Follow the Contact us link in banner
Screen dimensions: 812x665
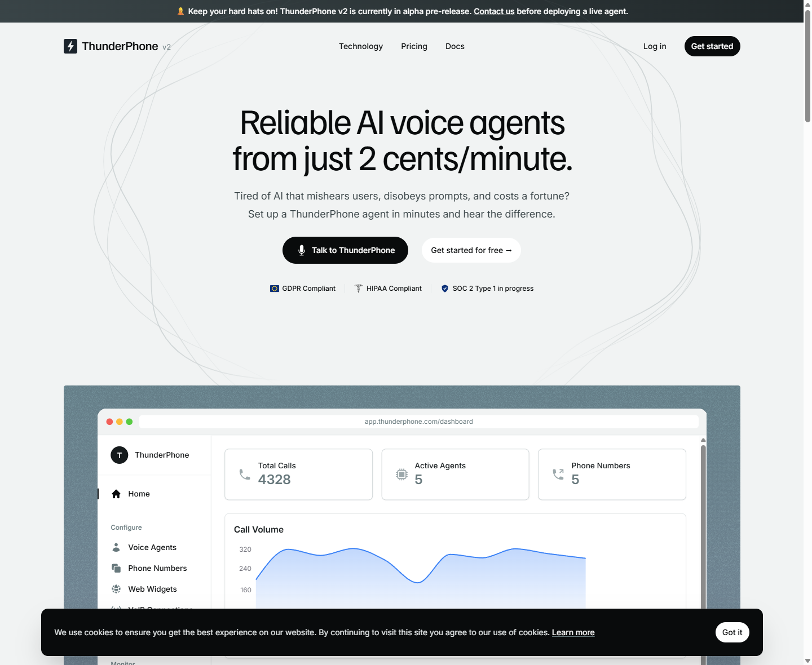[x=494, y=11]
